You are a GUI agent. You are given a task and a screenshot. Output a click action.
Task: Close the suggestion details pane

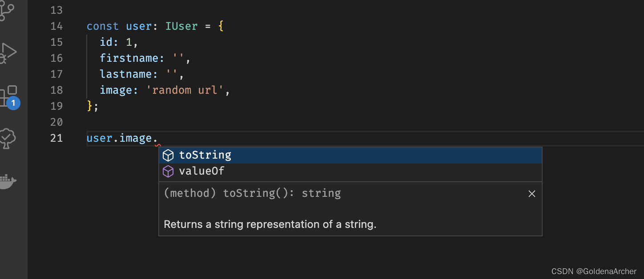[531, 194]
